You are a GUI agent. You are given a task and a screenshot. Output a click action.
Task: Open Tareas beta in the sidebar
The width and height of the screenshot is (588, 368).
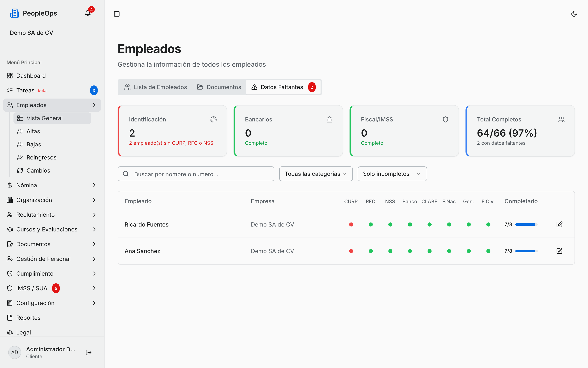tap(52, 91)
